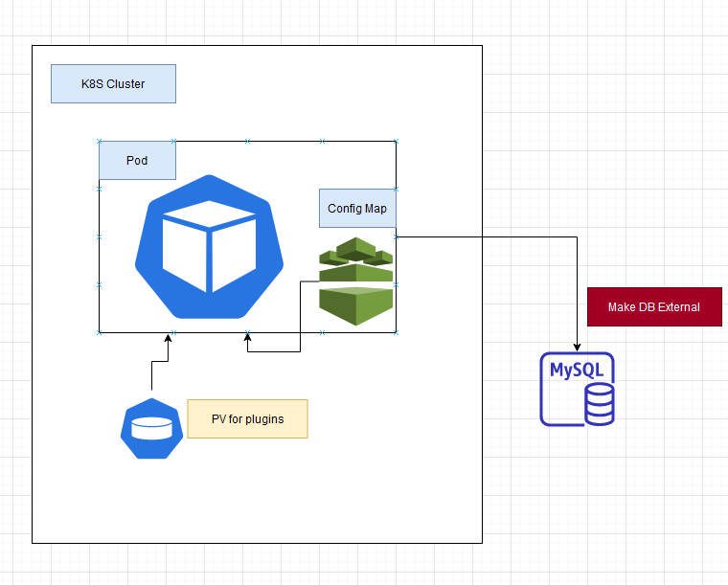
Task: Click the red Make DB External box
Action: pyautogui.click(x=654, y=307)
